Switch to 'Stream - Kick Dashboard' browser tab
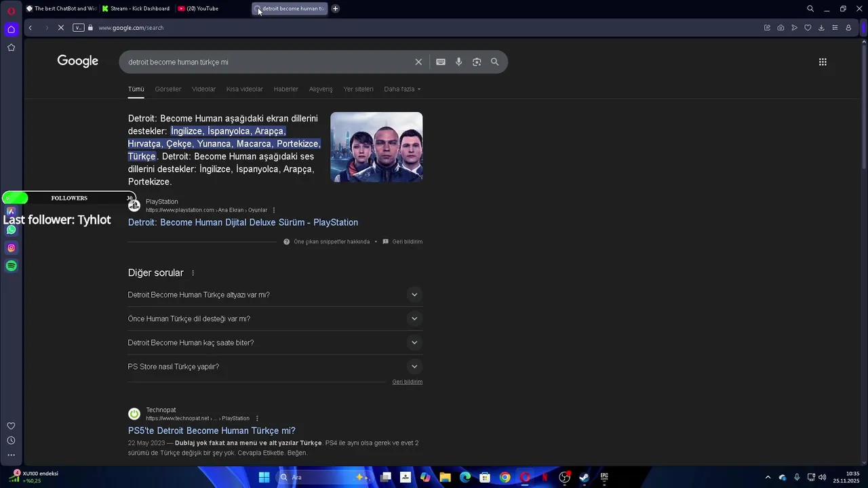 (136, 9)
